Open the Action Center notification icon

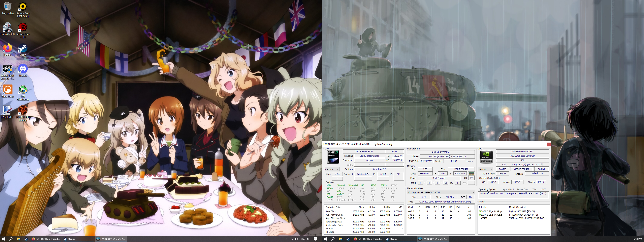click(316, 239)
